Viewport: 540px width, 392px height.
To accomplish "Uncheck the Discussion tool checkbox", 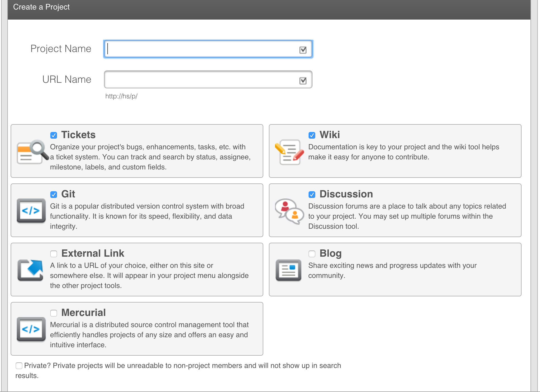I will click(312, 195).
